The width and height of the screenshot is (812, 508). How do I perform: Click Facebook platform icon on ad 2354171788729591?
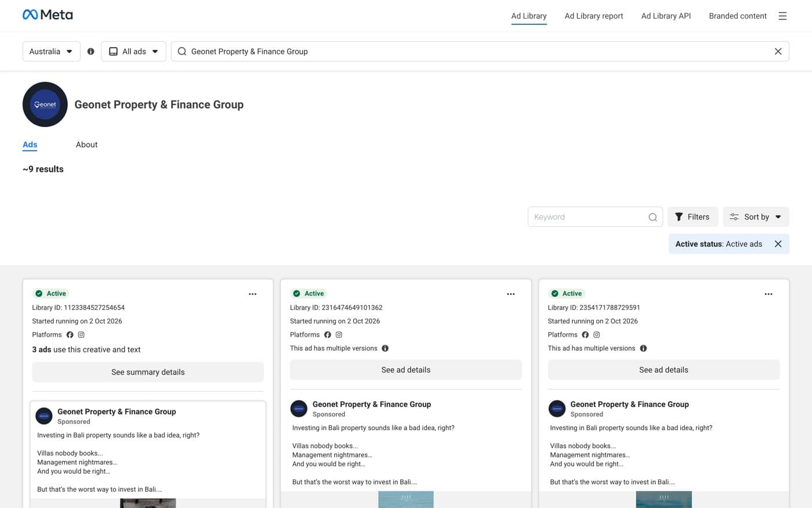coord(585,334)
